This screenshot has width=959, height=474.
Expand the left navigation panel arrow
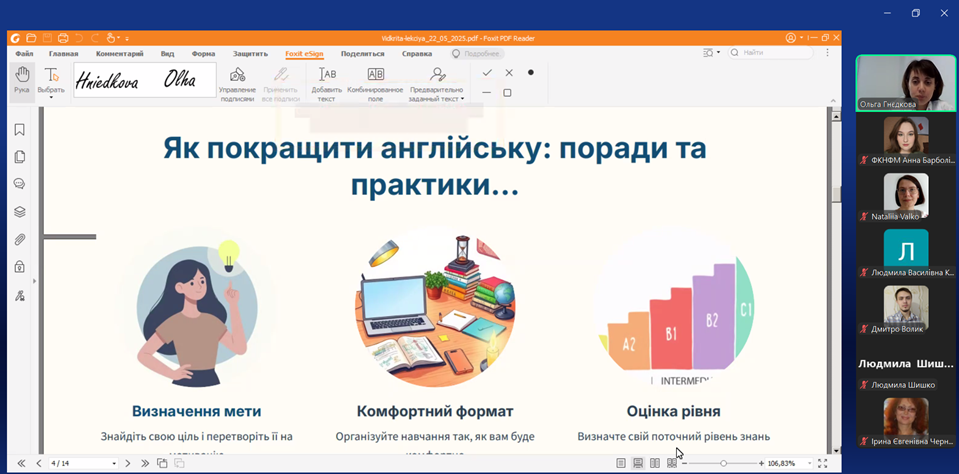tap(35, 281)
